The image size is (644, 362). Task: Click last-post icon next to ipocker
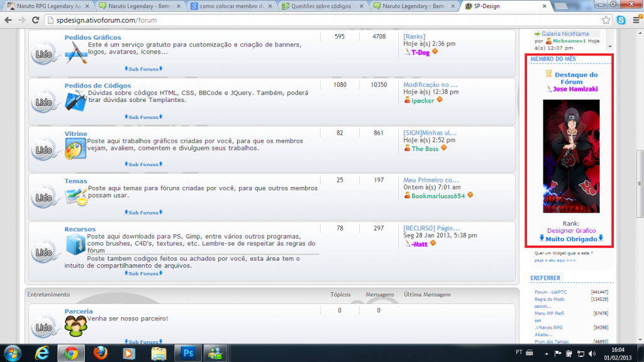coord(440,99)
